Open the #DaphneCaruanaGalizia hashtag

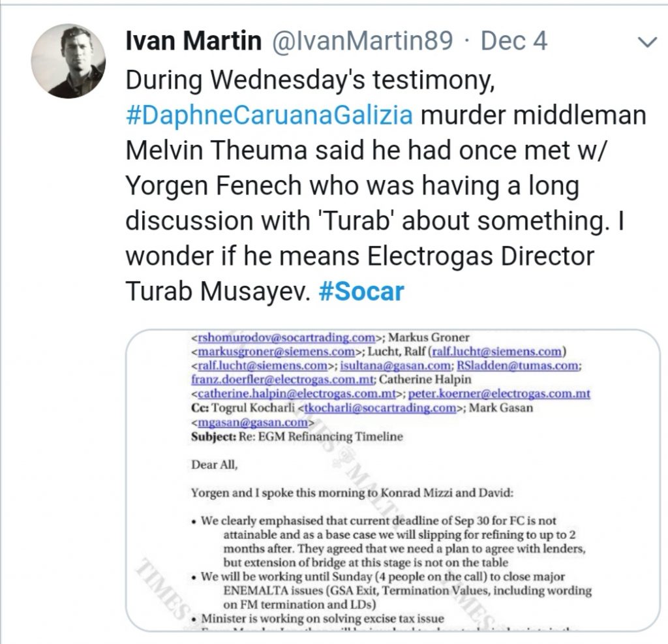(269, 115)
